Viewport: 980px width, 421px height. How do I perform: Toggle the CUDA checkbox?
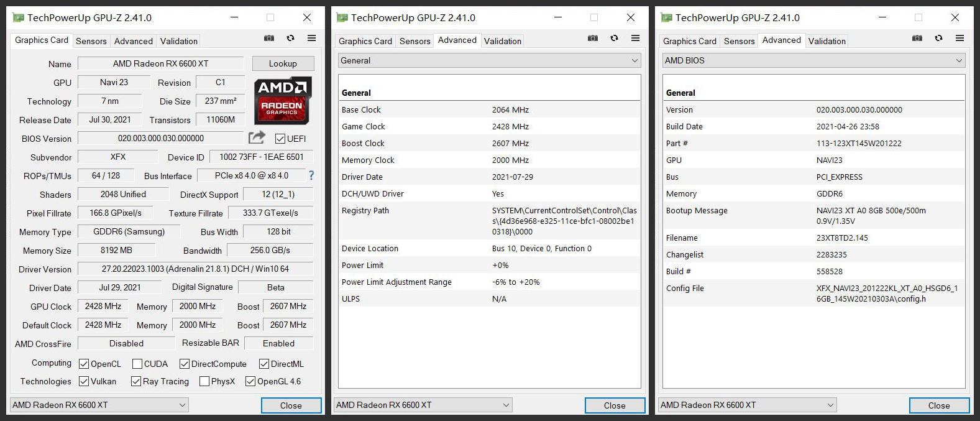(x=137, y=364)
